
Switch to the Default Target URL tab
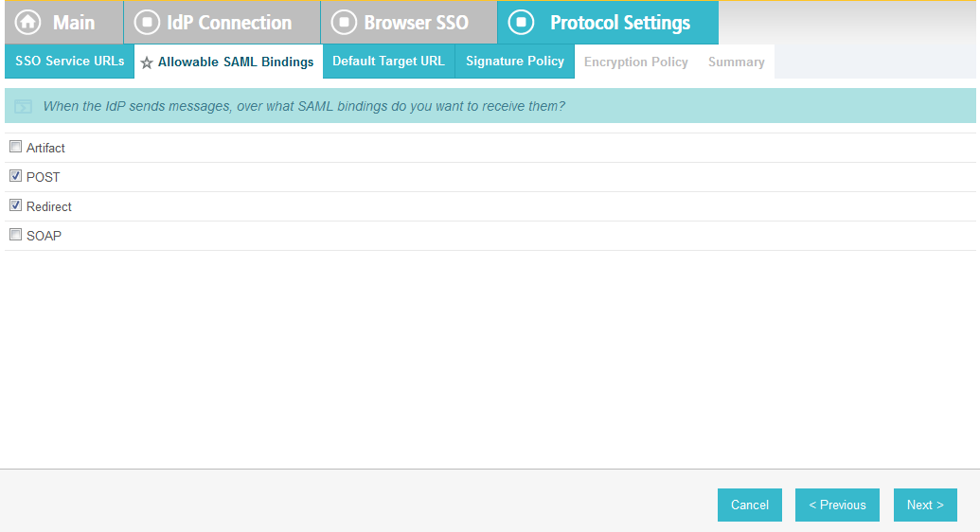[389, 62]
